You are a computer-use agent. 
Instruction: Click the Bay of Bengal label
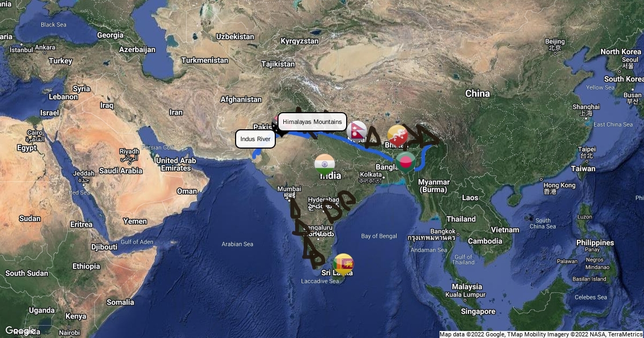click(379, 236)
